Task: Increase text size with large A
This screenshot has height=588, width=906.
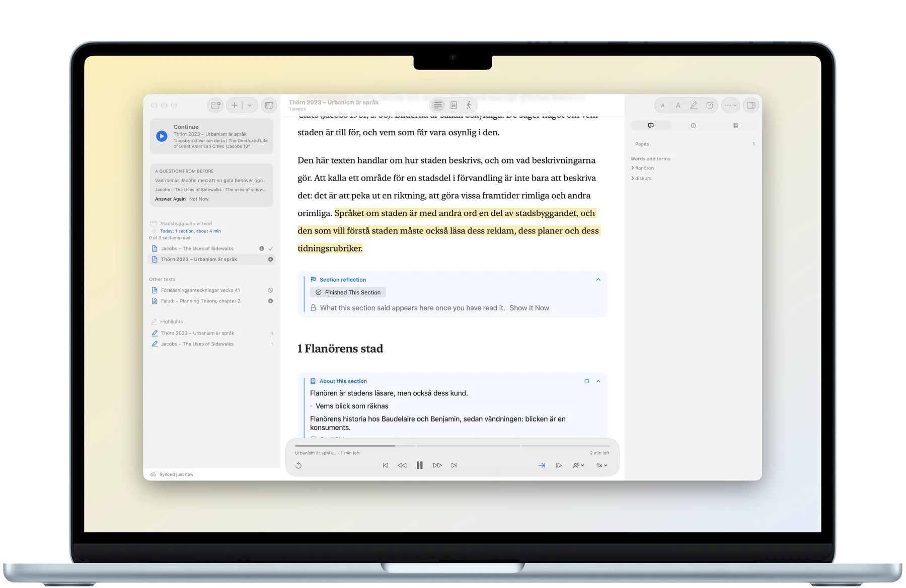Action: click(678, 105)
